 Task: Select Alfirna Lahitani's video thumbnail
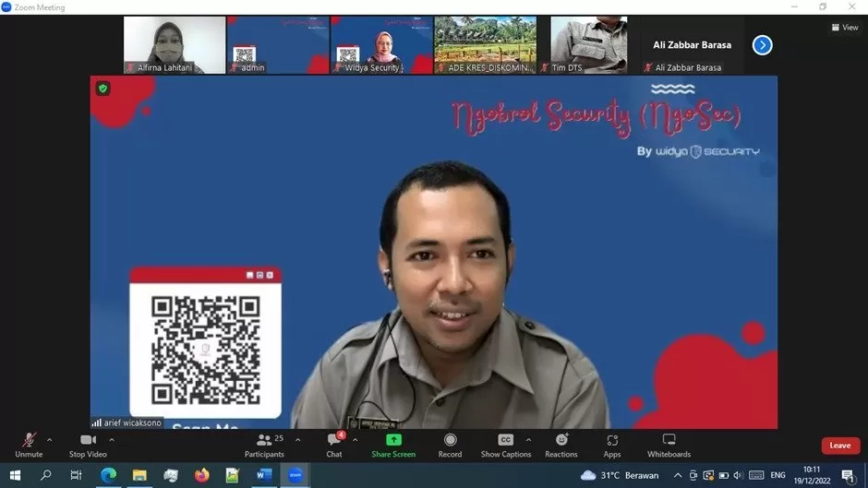point(175,45)
